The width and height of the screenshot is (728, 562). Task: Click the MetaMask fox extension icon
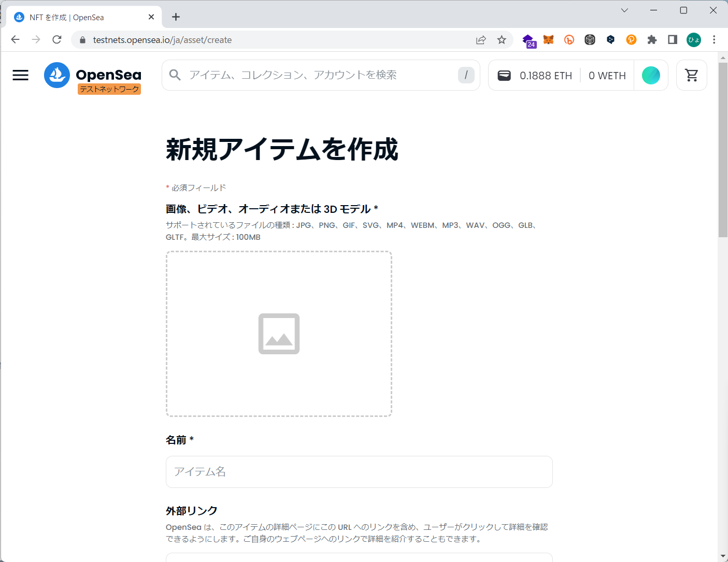tap(548, 40)
